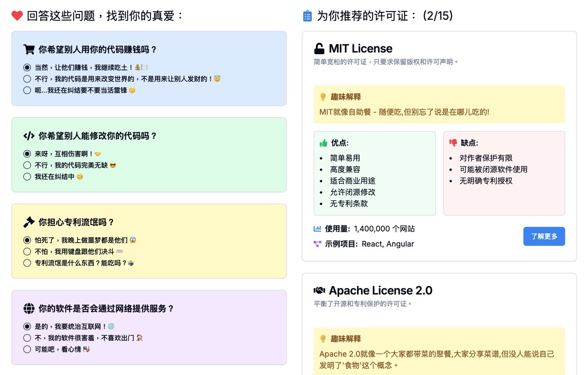This screenshot has width=588, height=375.
Task: Select 我还在纠结中 option
Action: point(27,176)
